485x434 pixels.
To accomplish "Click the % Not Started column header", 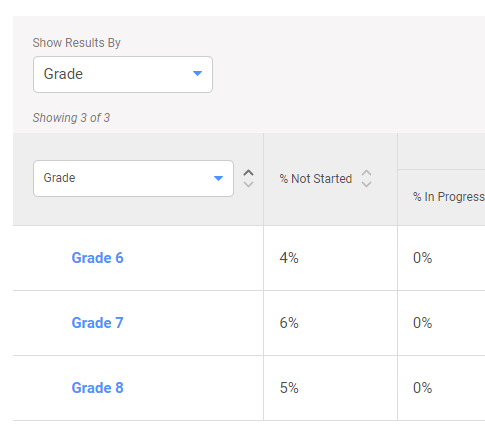I will (x=316, y=179).
